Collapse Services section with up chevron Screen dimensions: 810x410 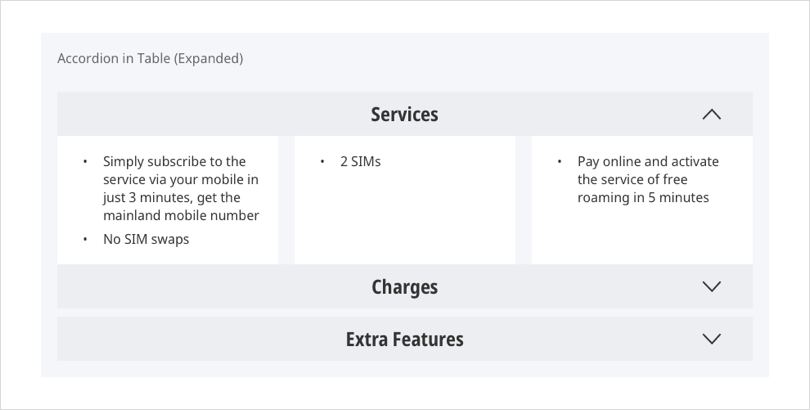click(x=711, y=114)
